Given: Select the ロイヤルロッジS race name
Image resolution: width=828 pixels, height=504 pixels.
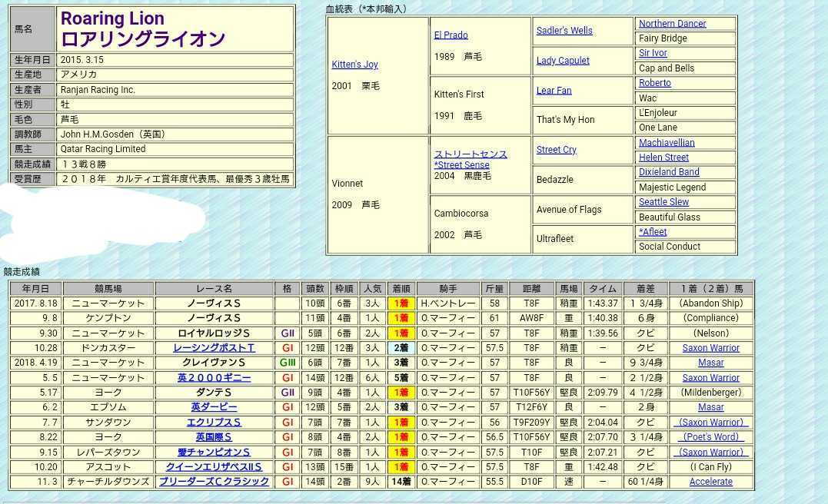Looking at the screenshot, I should click(214, 333).
